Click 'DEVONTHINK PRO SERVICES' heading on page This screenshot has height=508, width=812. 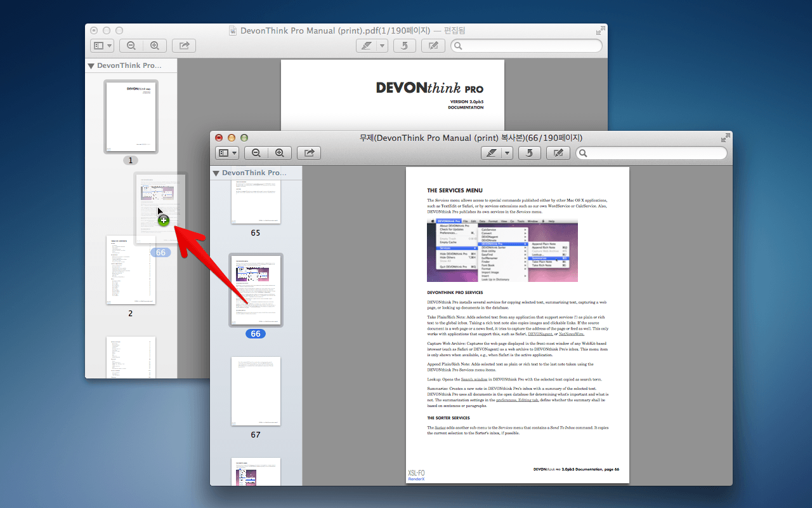[x=455, y=293]
